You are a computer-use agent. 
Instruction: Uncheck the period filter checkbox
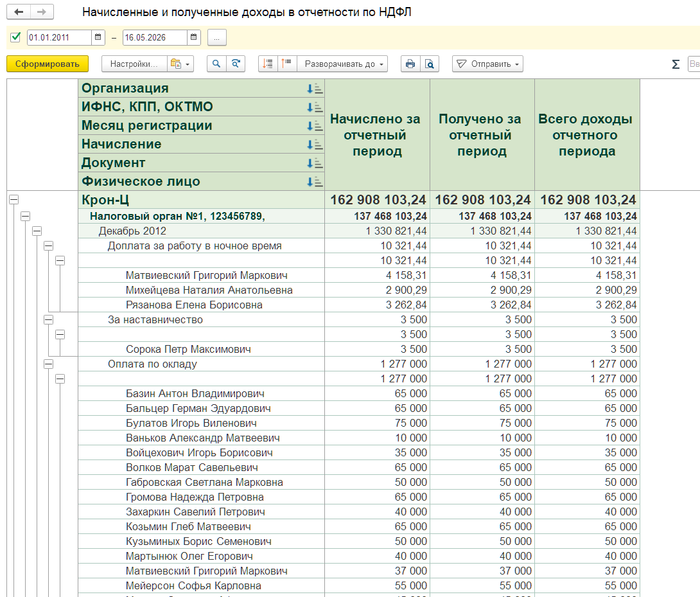[x=15, y=37]
